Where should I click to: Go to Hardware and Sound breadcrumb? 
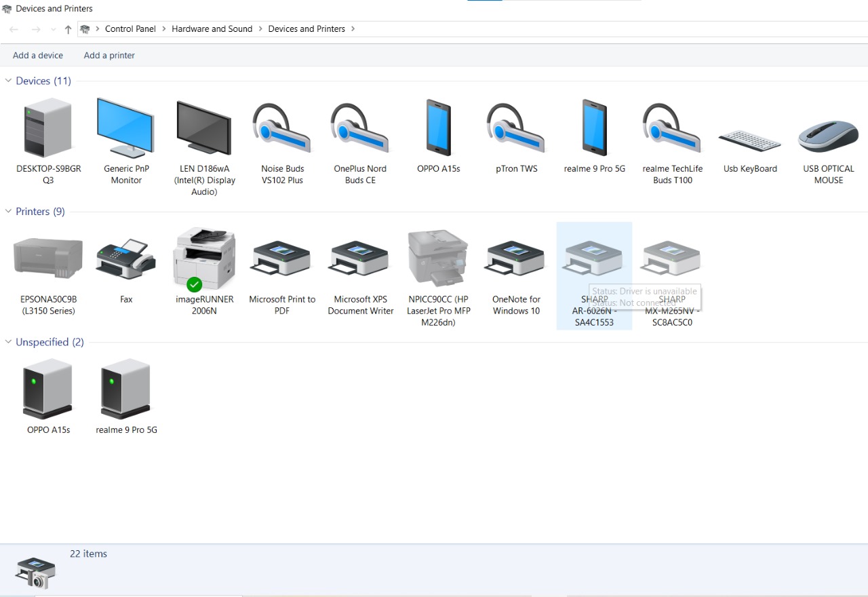[212, 29]
